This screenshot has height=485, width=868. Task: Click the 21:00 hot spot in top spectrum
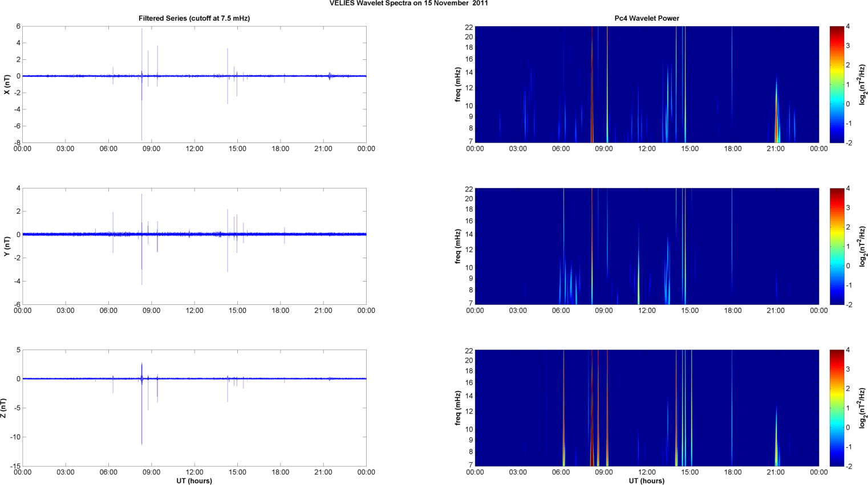click(x=777, y=123)
